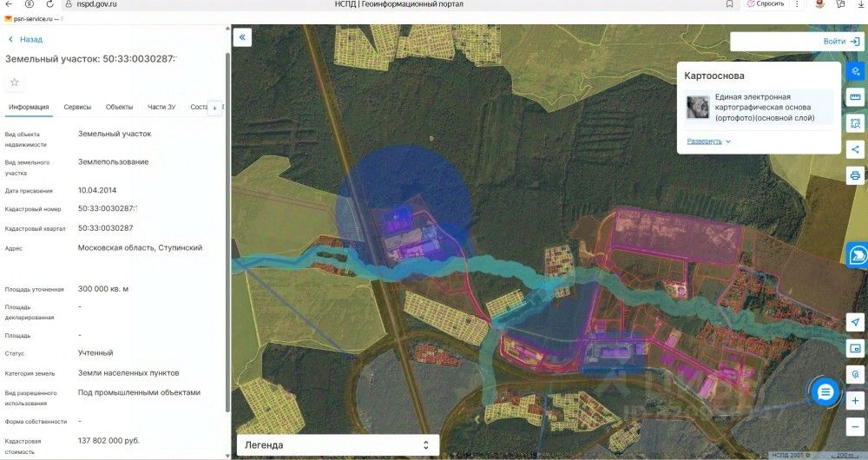Viewport: 868px width, 460px height.
Task: Zoom in with the plus button
Action: coord(855,400)
